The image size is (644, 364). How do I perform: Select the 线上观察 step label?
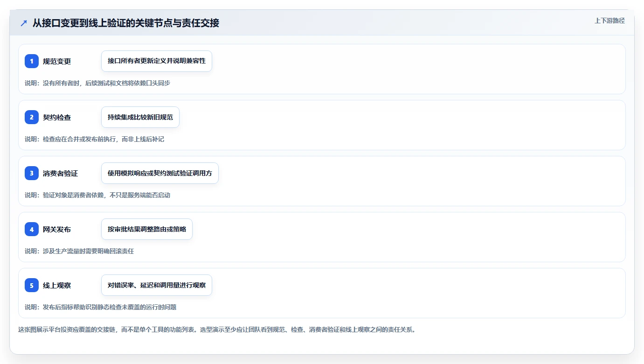coord(57,285)
